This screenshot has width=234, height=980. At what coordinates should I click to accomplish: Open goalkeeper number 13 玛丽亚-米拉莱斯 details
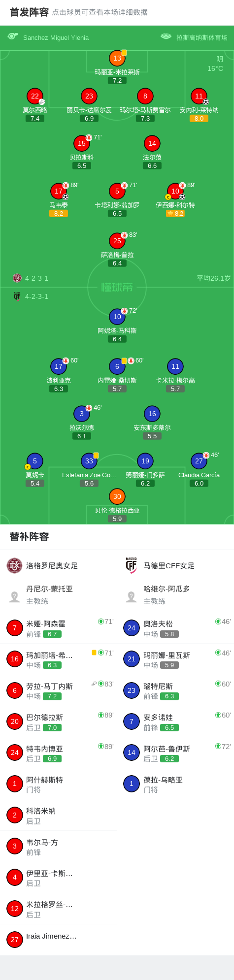(117, 58)
